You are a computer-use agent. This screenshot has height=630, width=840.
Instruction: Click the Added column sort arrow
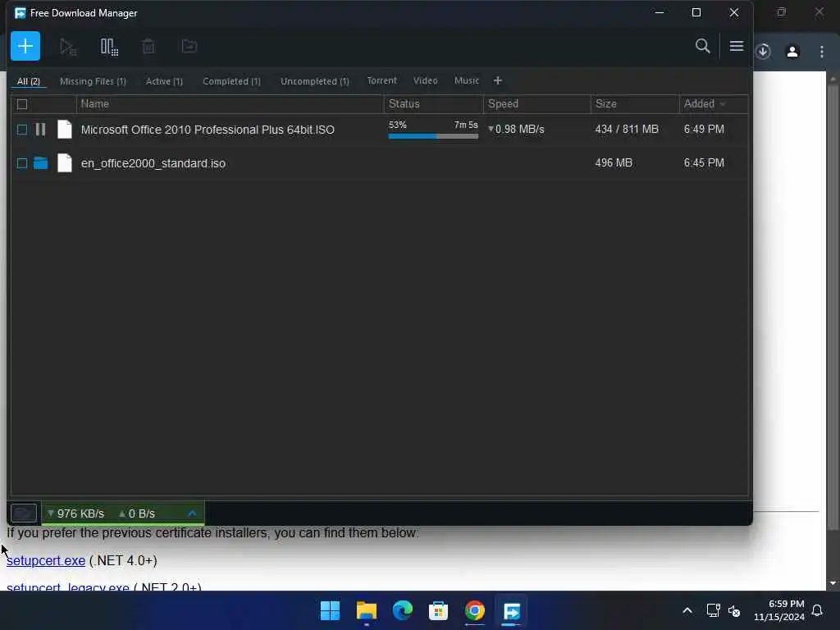click(723, 104)
